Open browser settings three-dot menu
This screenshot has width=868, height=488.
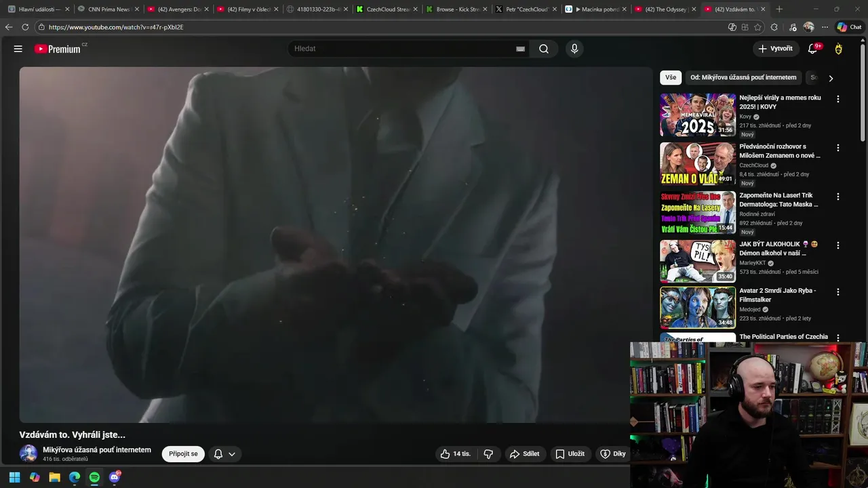[x=825, y=27]
